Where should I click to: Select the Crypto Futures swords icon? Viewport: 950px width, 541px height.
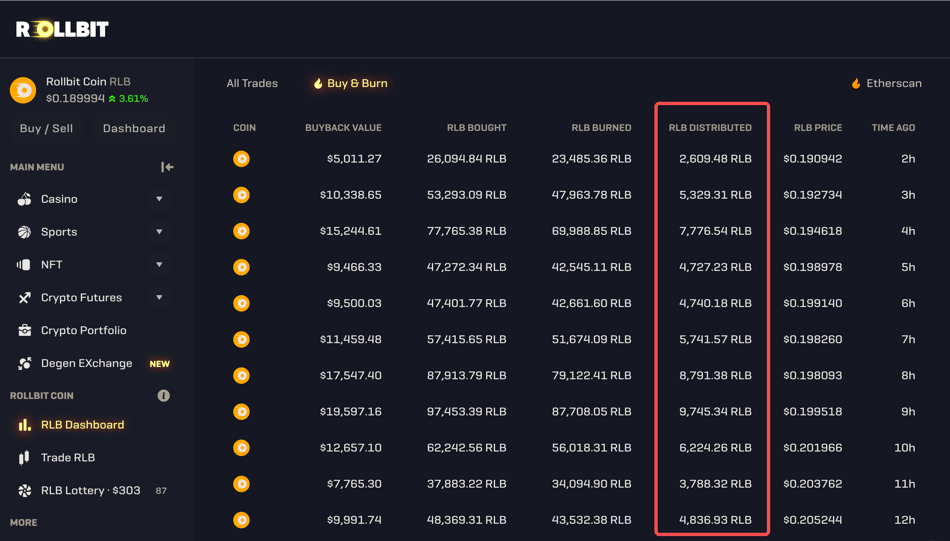(24, 298)
